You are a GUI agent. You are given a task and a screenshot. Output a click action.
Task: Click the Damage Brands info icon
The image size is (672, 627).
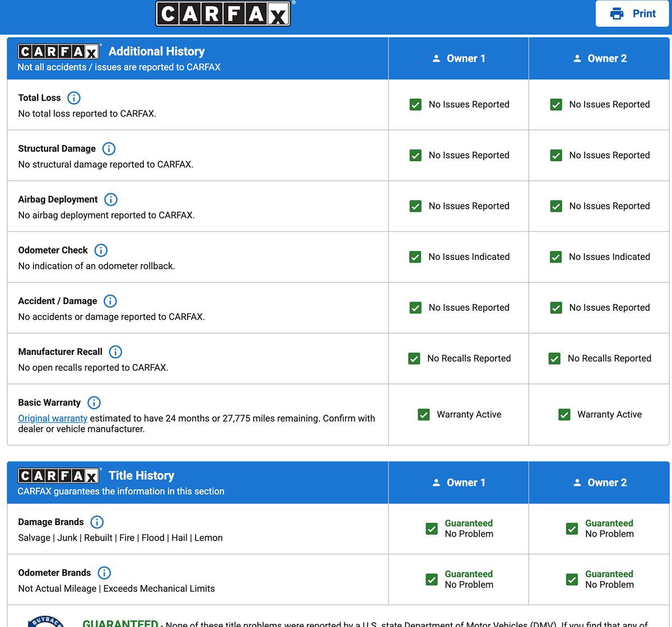click(97, 522)
